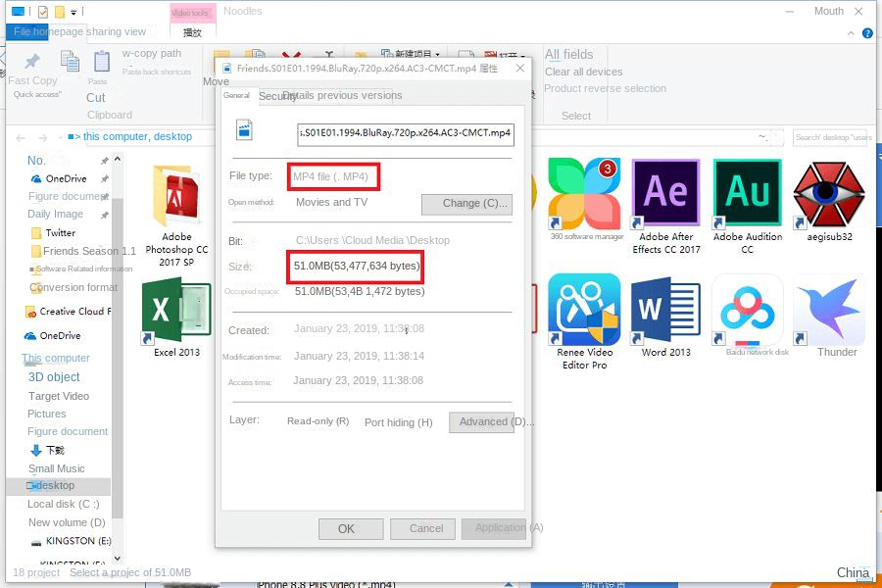Select New volume (D) in sidebar
Screen dimensions: 882x588
67,522
